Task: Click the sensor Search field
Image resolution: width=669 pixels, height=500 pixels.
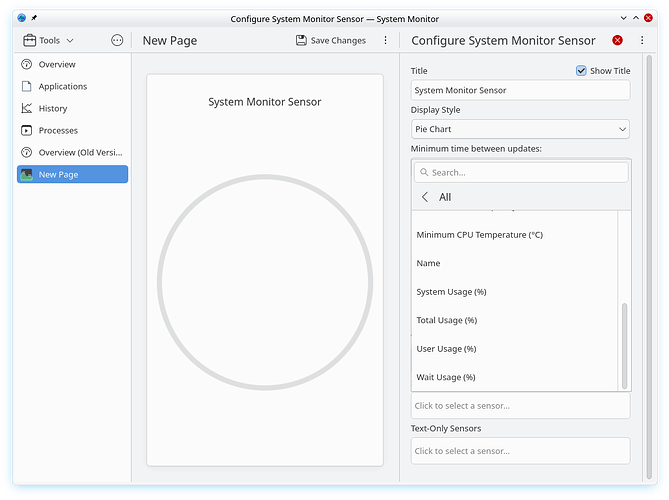Action: pos(520,172)
